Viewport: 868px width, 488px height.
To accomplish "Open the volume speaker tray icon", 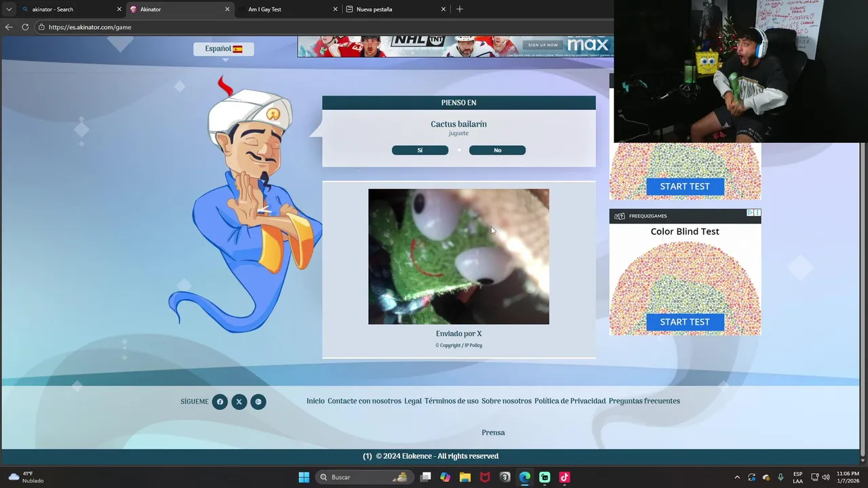I will (826, 477).
